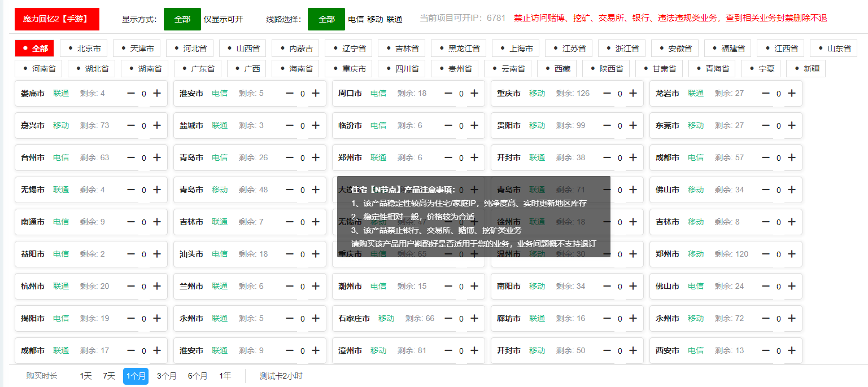
Task: Click plus for 淮安市 电信
Action: (315, 93)
